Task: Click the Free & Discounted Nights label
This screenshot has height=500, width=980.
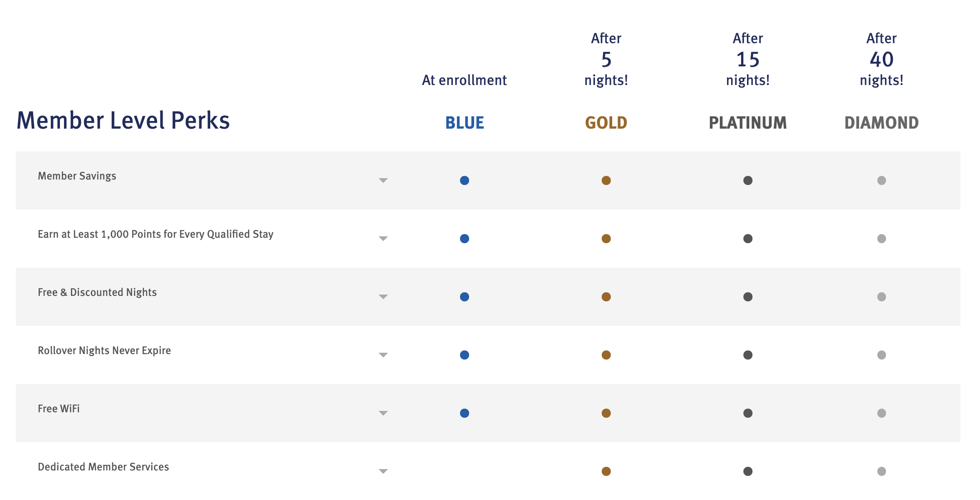Action: (97, 292)
